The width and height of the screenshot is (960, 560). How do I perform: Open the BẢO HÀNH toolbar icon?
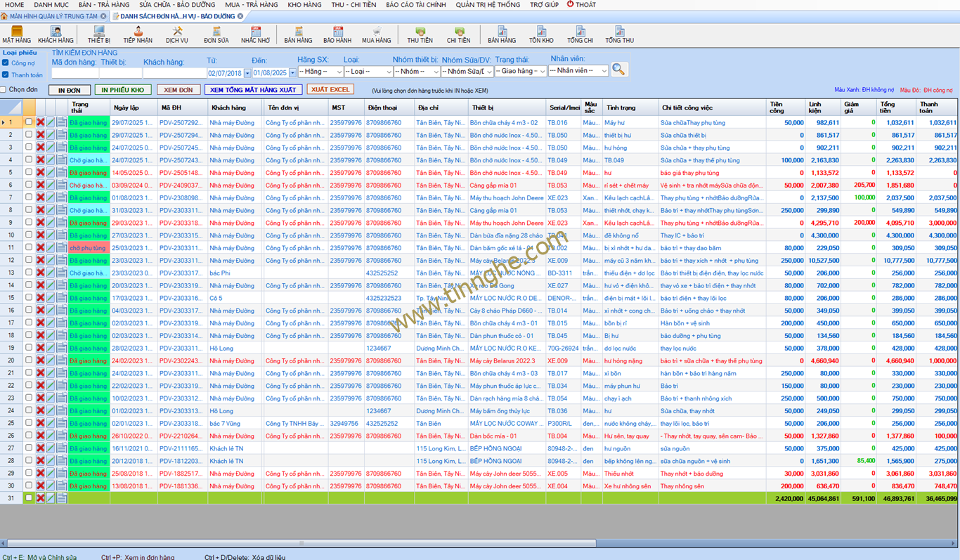click(x=337, y=34)
